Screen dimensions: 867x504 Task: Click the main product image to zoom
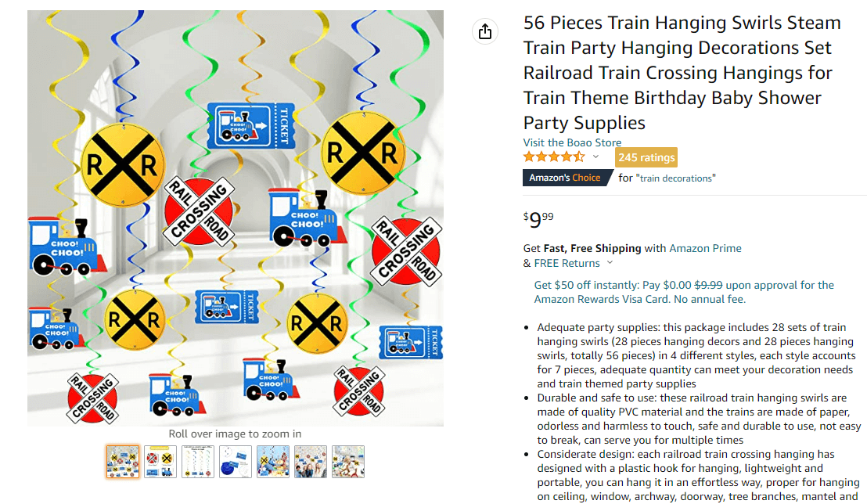click(x=236, y=218)
